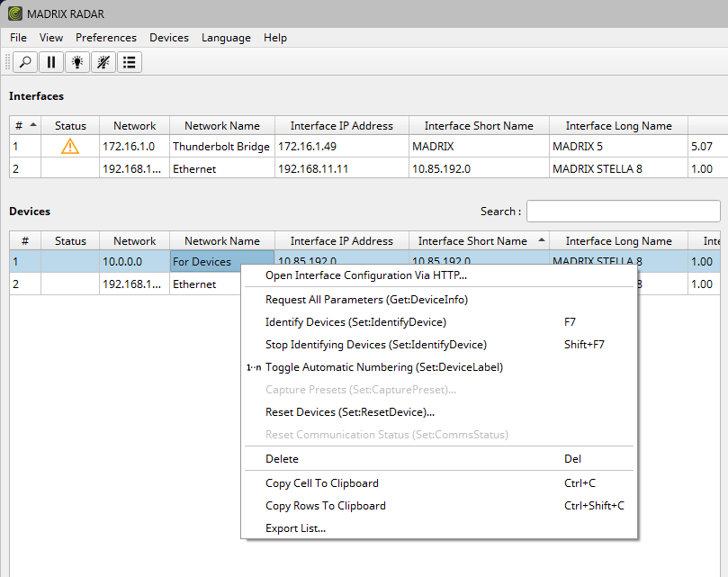Image resolution: width=728 pixels, height=577 pixels.
Task: Click into the Devices Search field
Action: 623,212
